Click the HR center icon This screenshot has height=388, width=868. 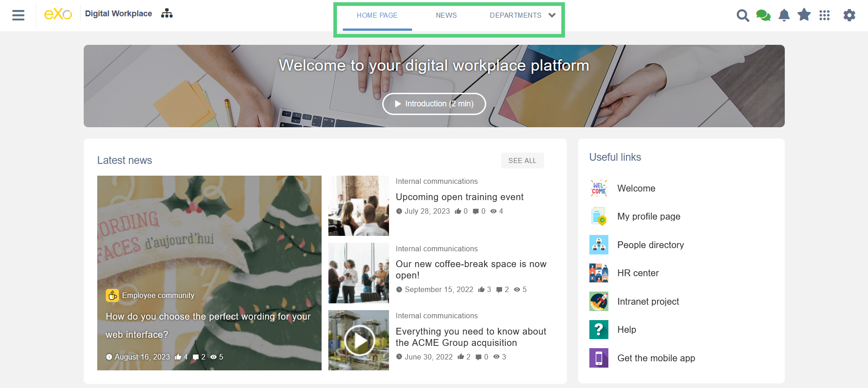[x=599, y=273]
